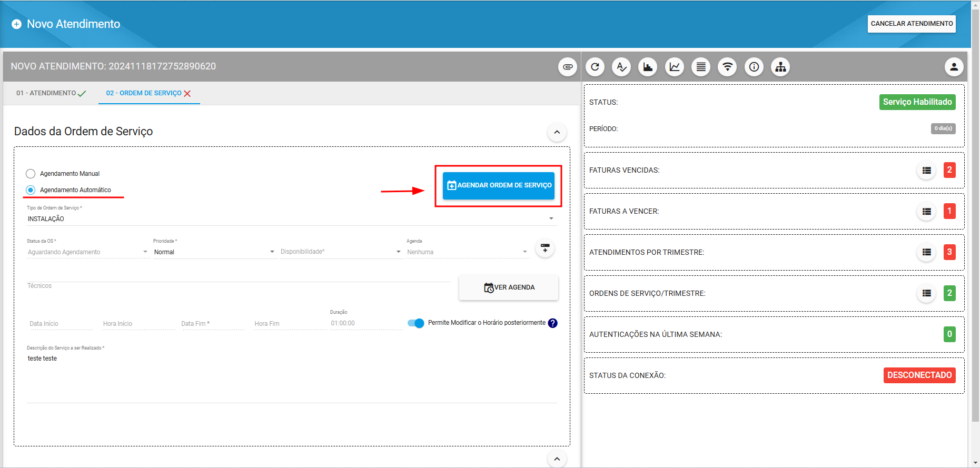Click Cancelar Atendimento button

coord(912,24)
